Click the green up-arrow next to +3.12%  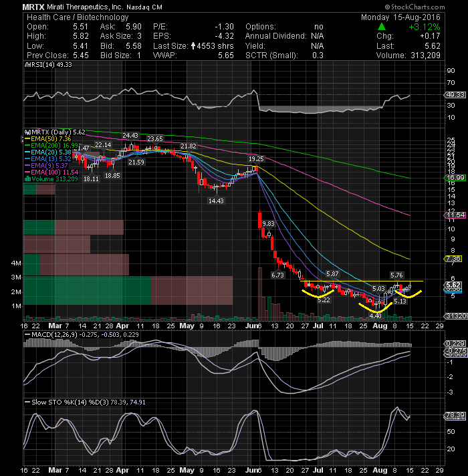pyautogui.click(x=382, y=27)
